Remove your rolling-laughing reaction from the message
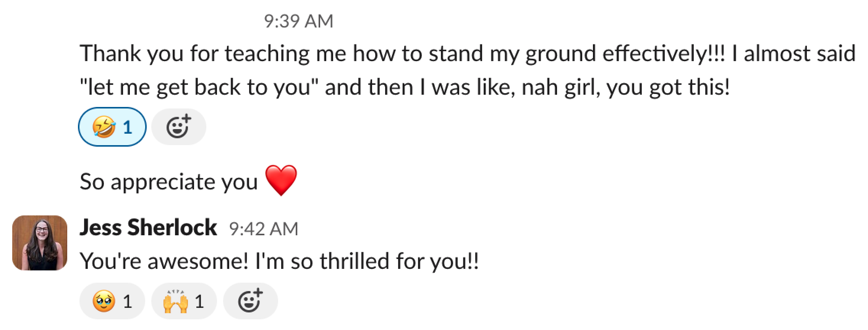Image resolution: width=868 pixels, height=330 pixels. point(112,127)
